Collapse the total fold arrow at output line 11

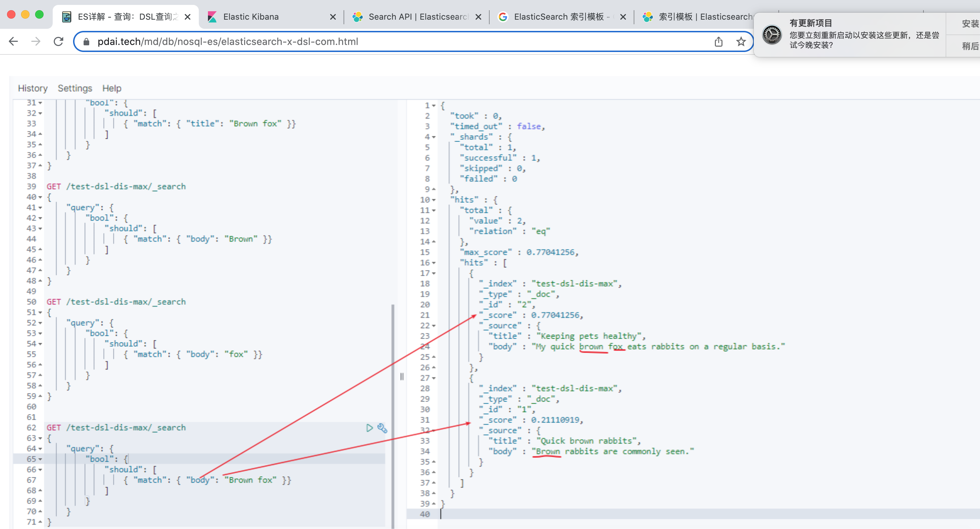click(x=434, y=210)
